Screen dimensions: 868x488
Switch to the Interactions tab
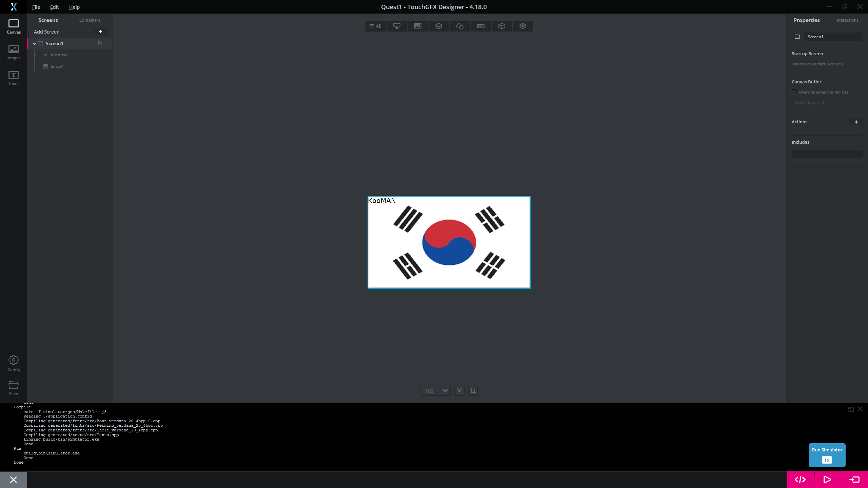click(x=847, y=20)
